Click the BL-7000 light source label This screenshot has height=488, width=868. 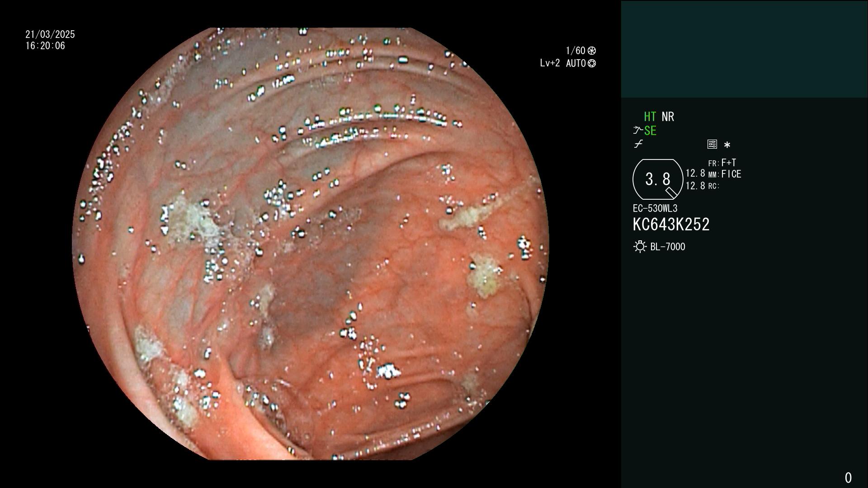click(668, 247)
